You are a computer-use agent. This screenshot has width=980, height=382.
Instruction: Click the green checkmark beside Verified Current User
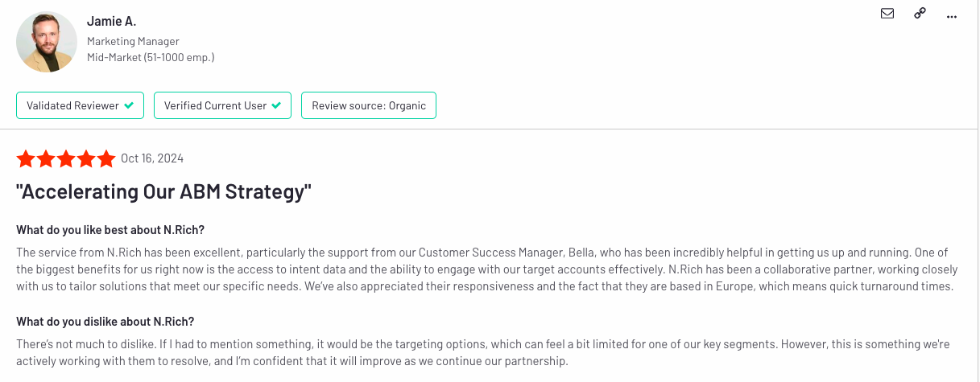tap(276, 105)
